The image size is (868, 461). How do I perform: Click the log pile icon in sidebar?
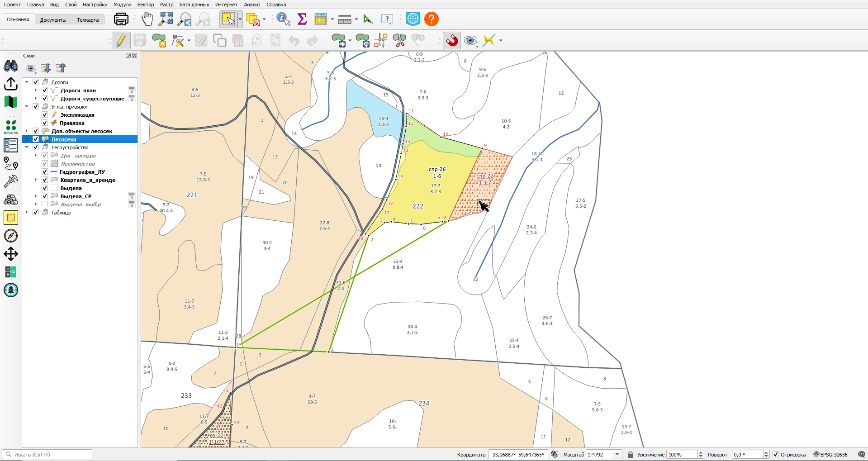(x=11, y=200)
